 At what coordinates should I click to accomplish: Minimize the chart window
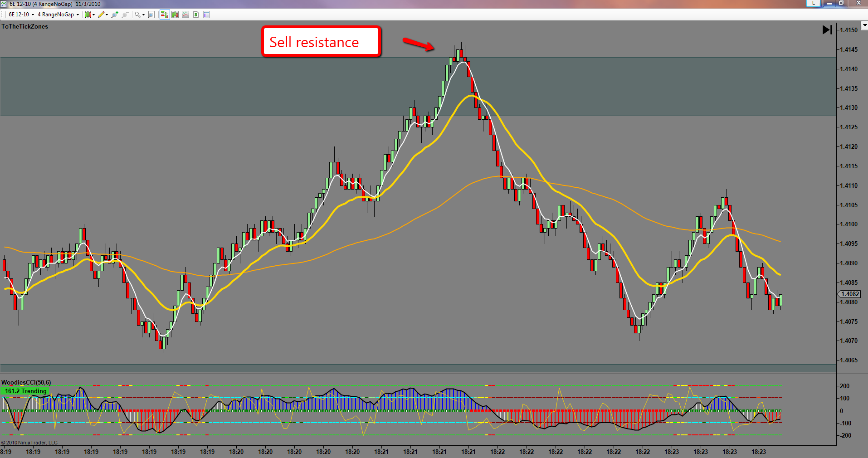tap(829, 3)
